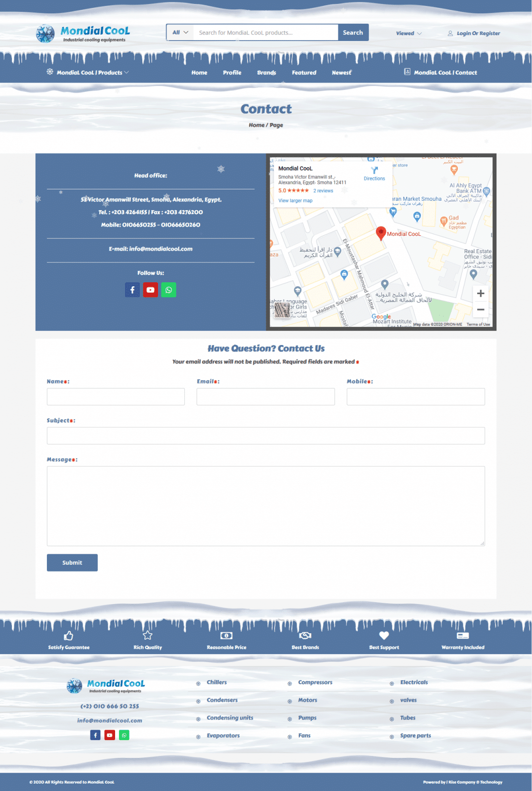This screenshot has height=791, width=532.
Task: Zoom in the map with plus button
Action: [x=481, y=293]
